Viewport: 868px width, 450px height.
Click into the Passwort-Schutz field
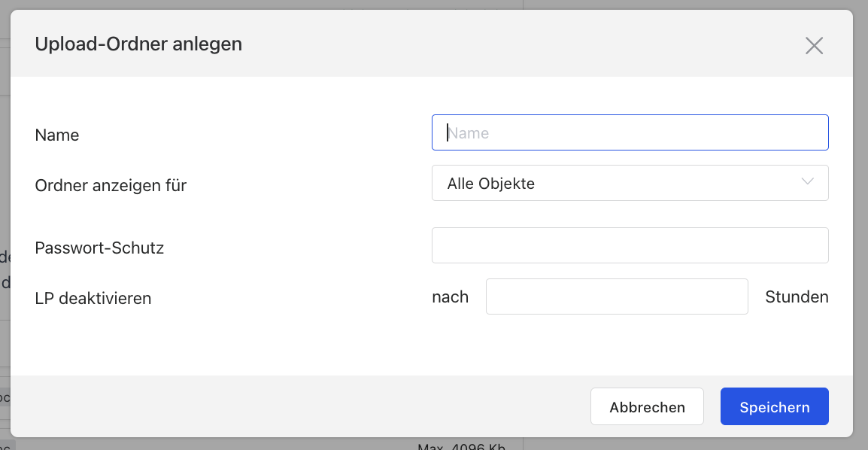click(x=630, y=245)
